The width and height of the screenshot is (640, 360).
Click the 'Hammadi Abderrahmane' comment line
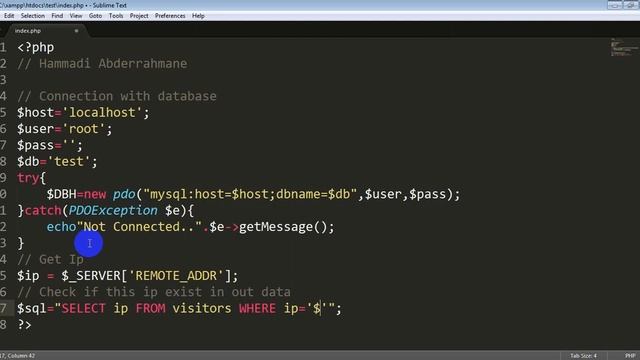(x=102, y=64)
